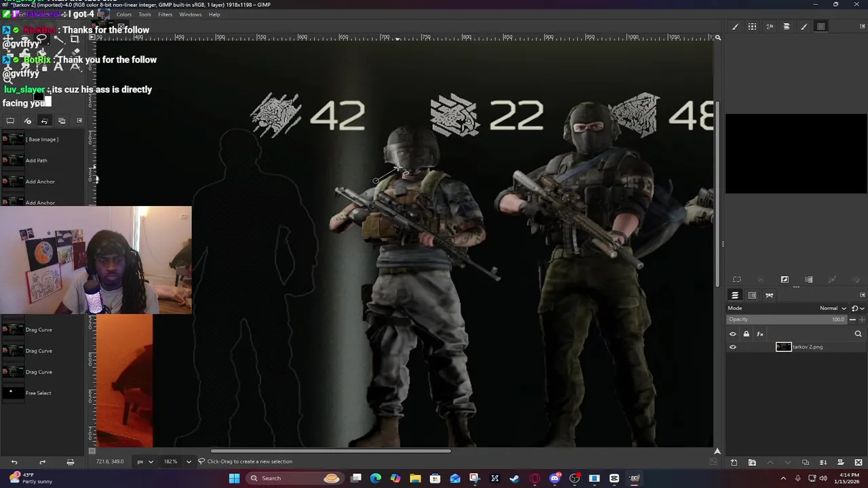Click the layer search magnifier icon
The image size is (868, 488).
pos(858,333)
